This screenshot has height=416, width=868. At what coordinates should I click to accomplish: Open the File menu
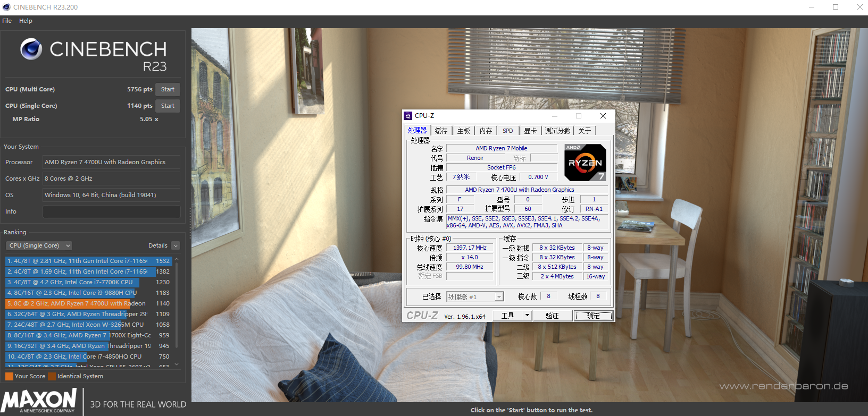pos(7,21)
